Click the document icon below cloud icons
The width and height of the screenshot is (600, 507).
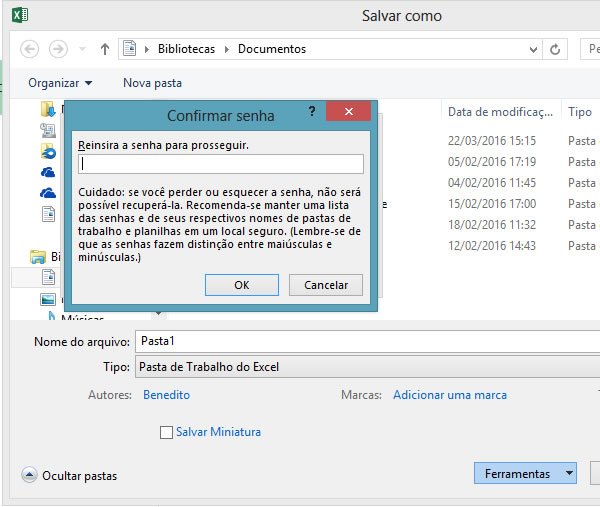pyautogui.click(x=49, y=214)
